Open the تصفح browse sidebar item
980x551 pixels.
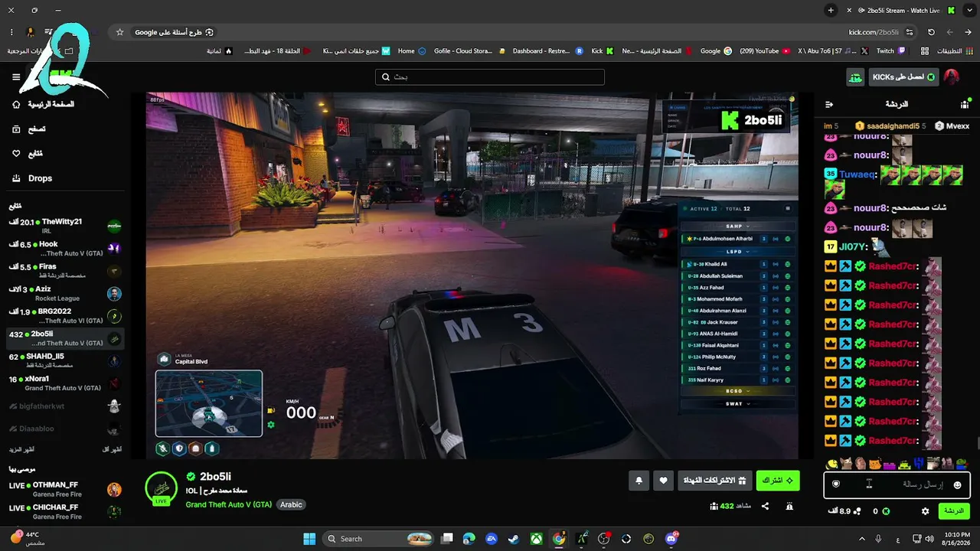(x=29, y=129)
